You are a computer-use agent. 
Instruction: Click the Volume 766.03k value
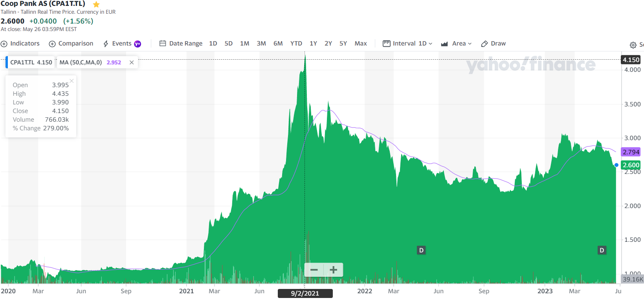(57, 120)
